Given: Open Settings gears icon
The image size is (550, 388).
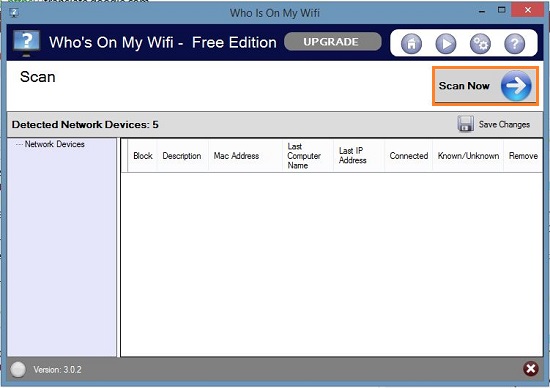Looking at the screenshot, I should (x=480, y=44).
